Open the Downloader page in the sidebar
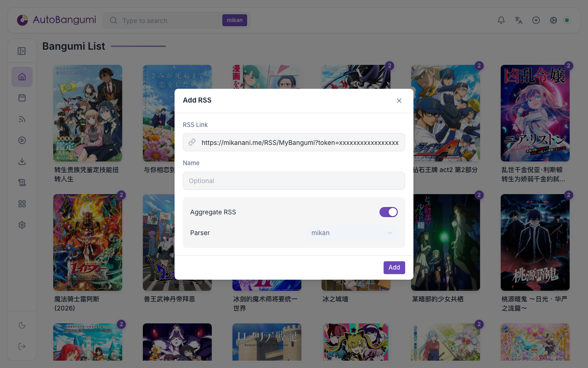588x368 pixels. pos(22,161)
